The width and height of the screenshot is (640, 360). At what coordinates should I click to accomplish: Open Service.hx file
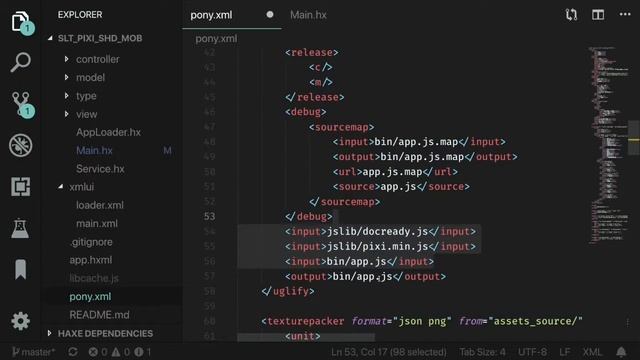(100, 169)
